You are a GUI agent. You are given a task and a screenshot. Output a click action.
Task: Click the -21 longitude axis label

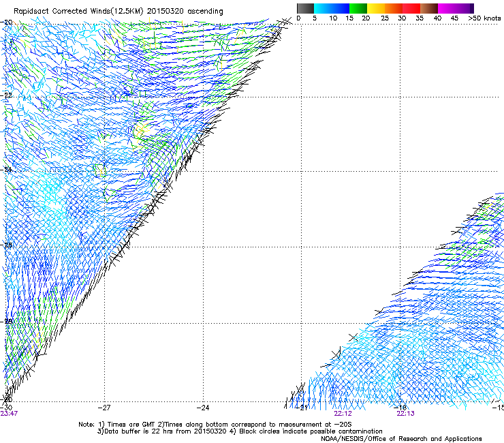pyautogui.click(x=302, y=408)
